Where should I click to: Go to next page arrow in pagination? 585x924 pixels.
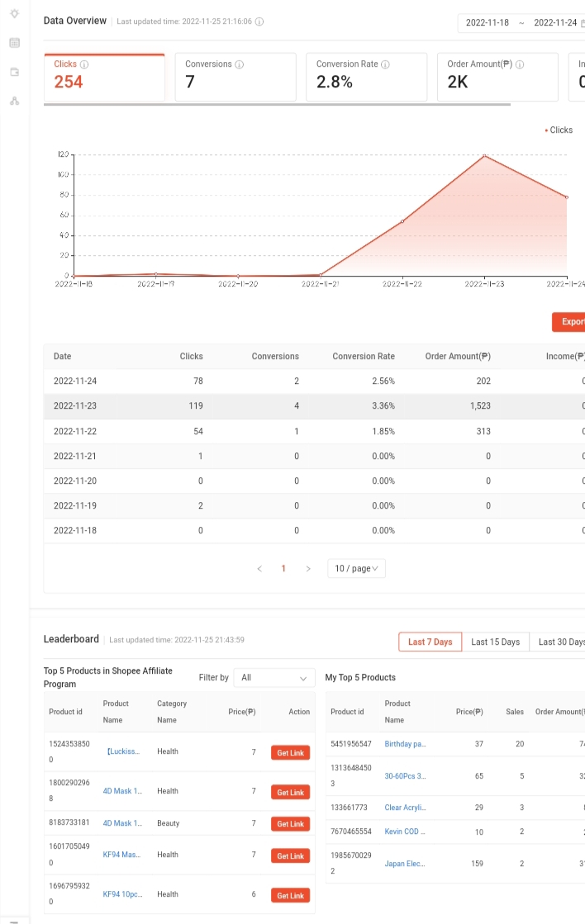308,569
